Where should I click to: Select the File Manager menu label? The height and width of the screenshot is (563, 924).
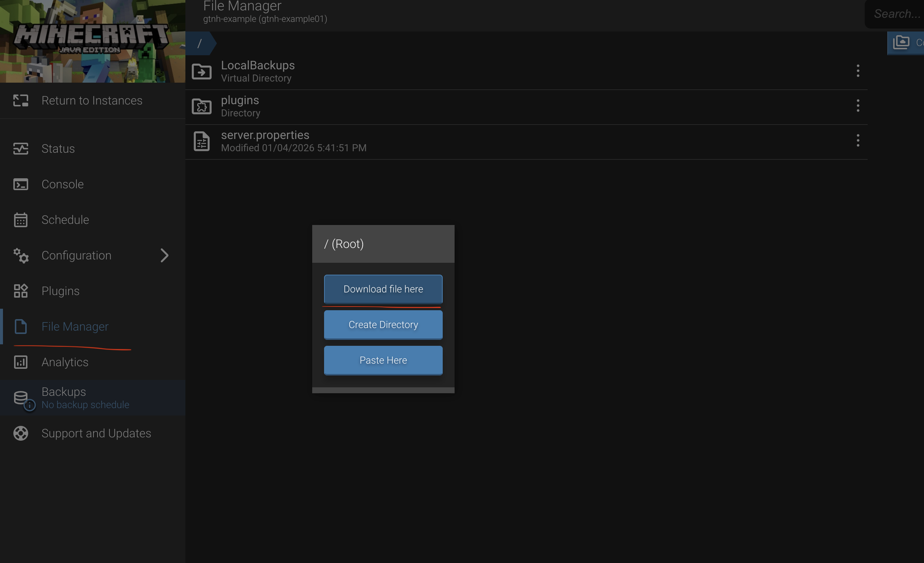click(75, 327)
